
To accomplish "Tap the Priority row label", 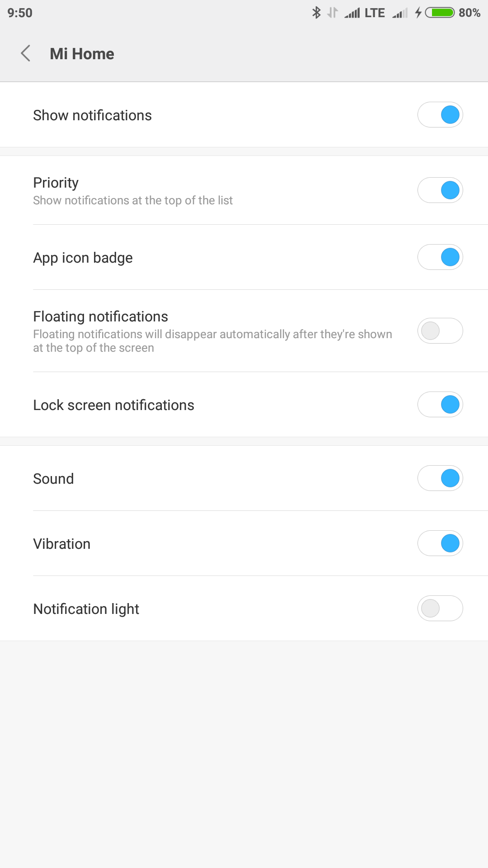I will coord(56,183).
